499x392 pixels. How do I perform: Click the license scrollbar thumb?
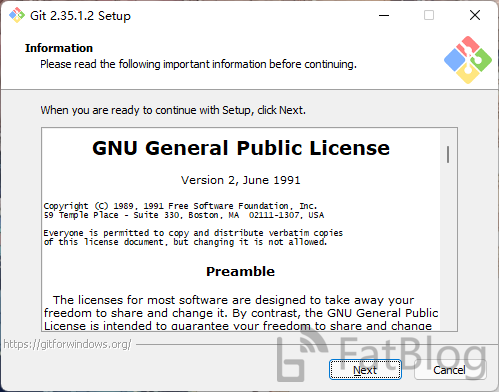coord(448,154)
